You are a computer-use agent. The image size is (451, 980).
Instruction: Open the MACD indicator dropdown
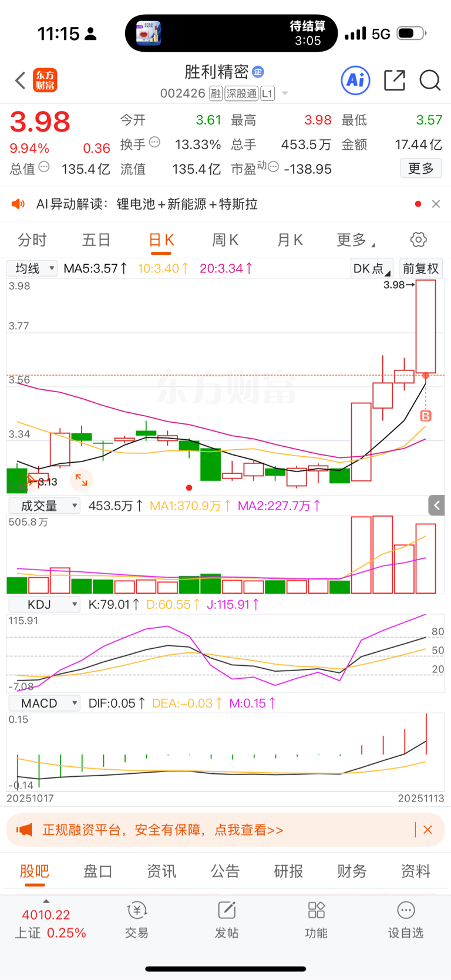click(x=44, y=703)
